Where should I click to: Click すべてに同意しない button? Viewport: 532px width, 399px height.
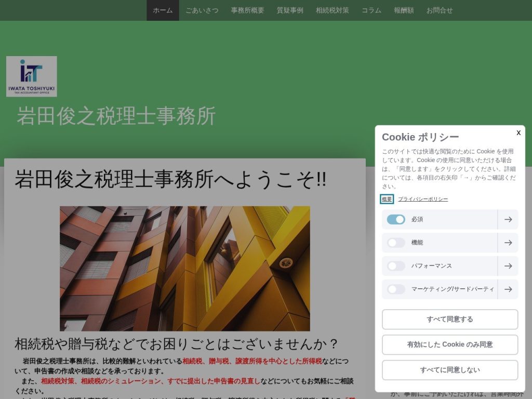pos(450,370)
